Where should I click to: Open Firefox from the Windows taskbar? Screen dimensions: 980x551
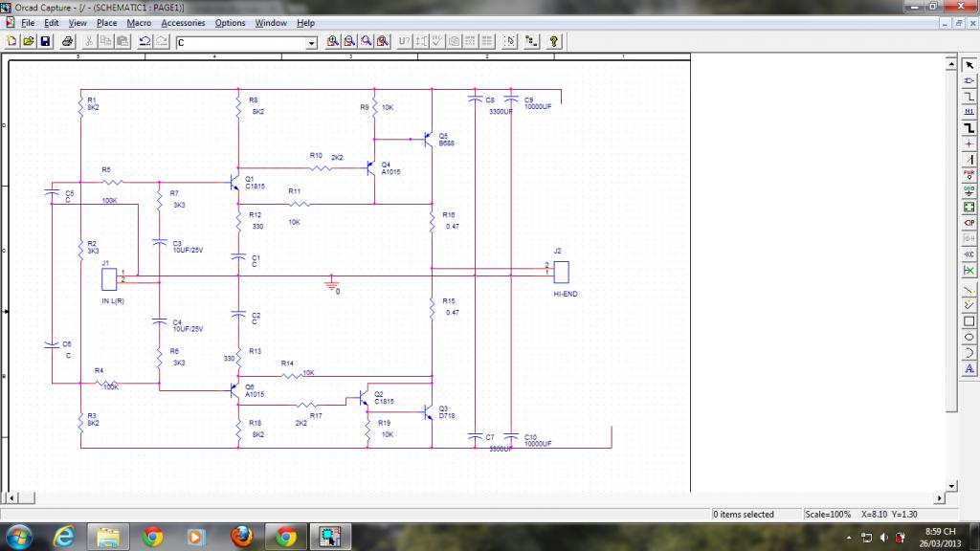point(241,537)
